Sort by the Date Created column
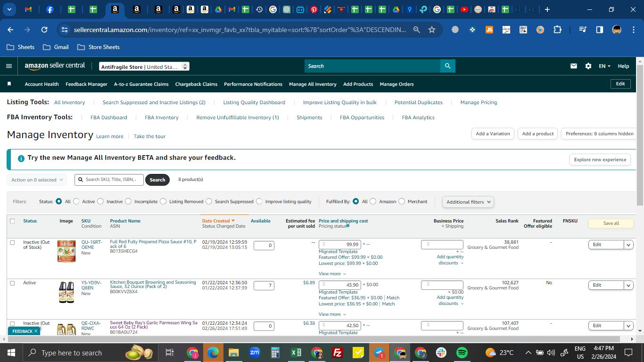644x362 pixels. tap(218, 221)
